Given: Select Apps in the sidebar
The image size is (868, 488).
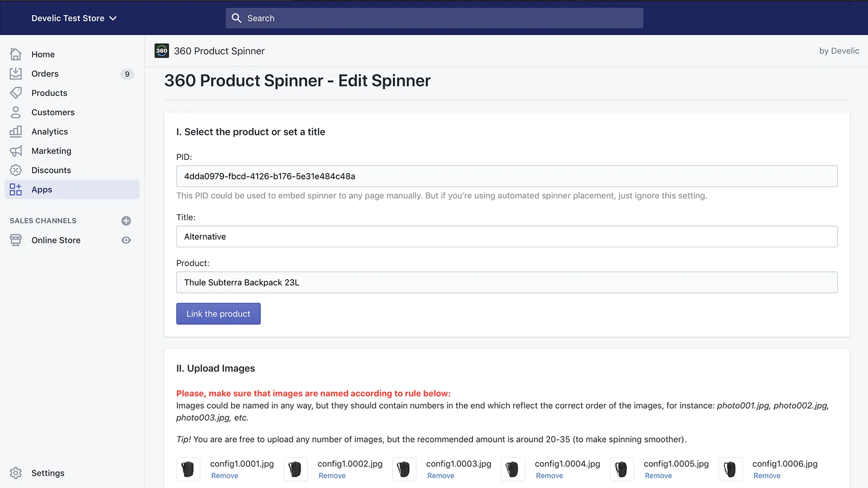Looking at the screenshot, I should click(x=72, y=189).
